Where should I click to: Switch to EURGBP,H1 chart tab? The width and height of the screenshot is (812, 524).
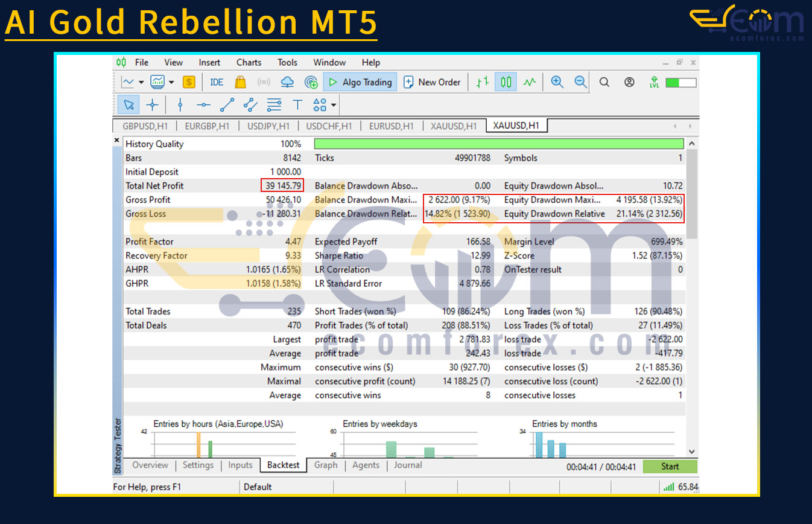coord(208,126)
